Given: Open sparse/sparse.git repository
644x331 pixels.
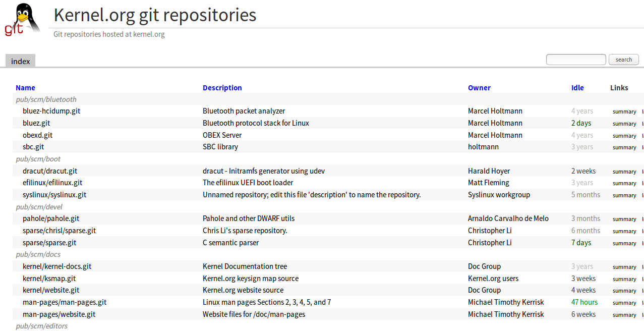Looking at the screenshot, I should [x=49, y=243].
